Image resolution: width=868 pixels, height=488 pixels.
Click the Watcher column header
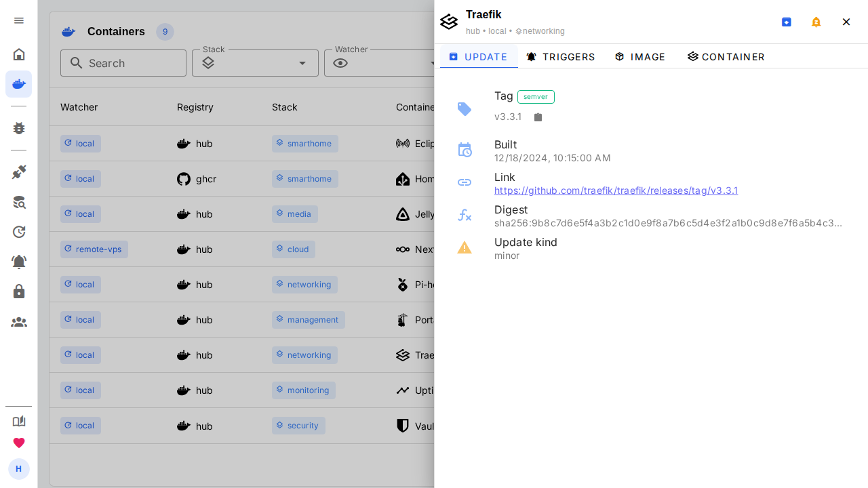point(79,107)
